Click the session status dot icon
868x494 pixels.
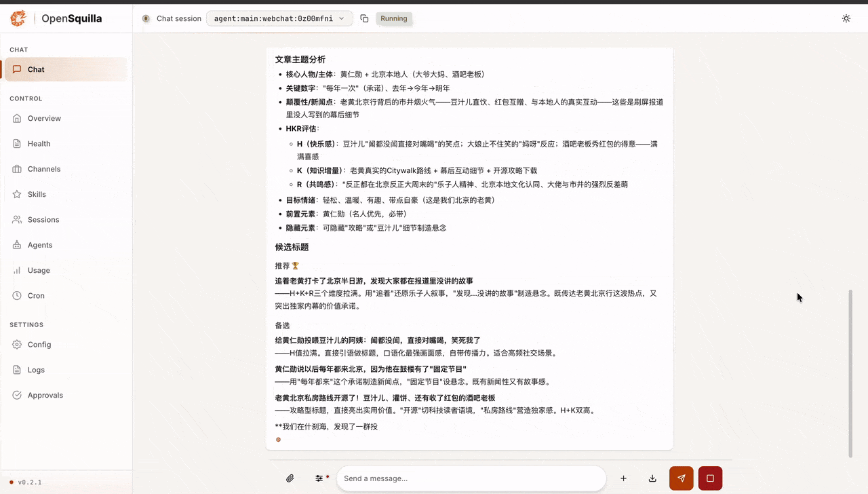[146, 18]
